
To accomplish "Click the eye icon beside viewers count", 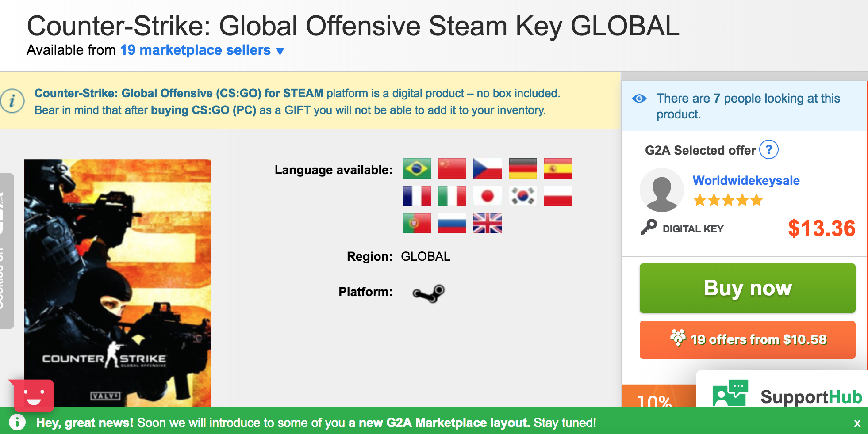I will pos(639,99).
